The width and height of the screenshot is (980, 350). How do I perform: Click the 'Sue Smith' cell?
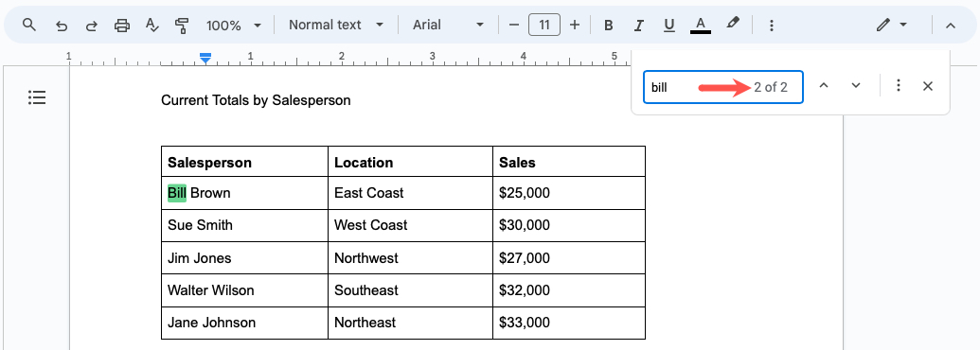pyautogui.click(x=244, y=225)
